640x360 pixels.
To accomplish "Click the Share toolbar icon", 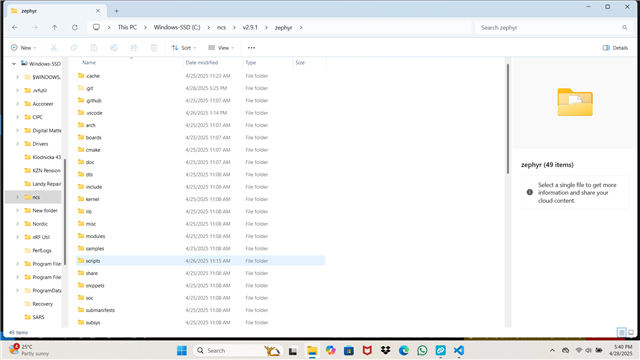I will 134,48.
